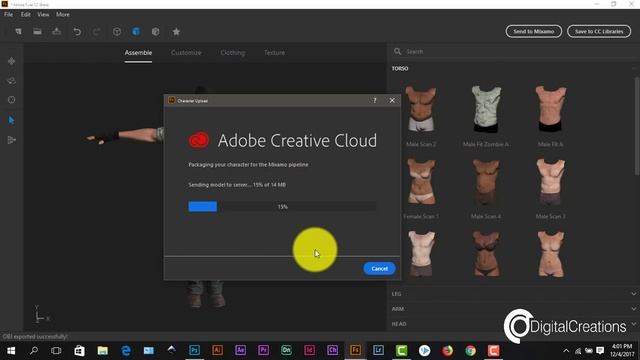Image resolution: width=640 pixels, height=360 pixels.
Task: Open File Explorer from the taskbar
Action: click(102, 351)
